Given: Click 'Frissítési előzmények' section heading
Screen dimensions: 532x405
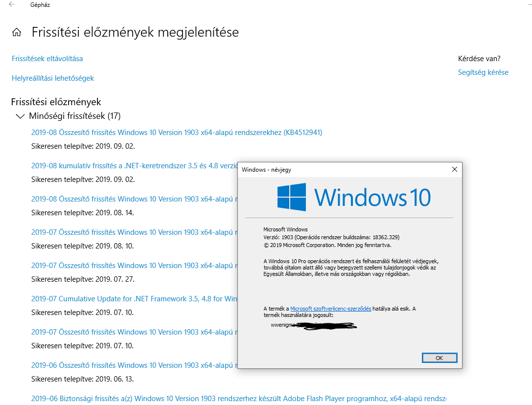Looking at the screenshot, I should pyautogui.click(x=56, y=102).
